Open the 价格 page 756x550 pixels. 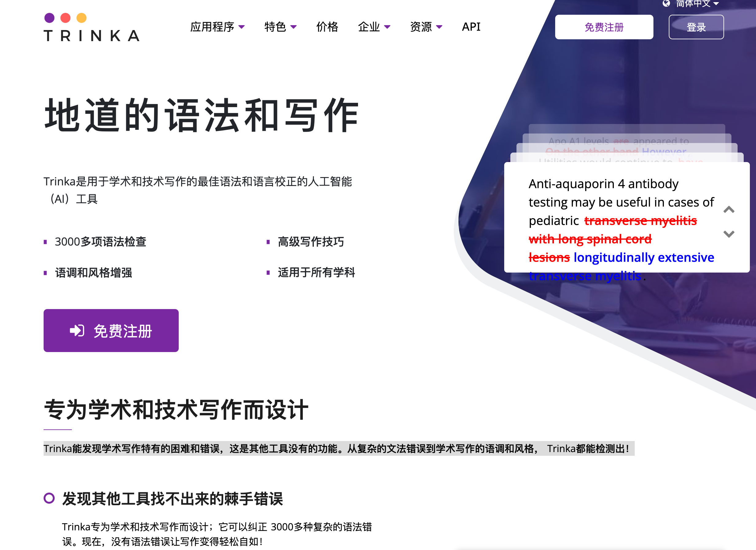[327, 27]
